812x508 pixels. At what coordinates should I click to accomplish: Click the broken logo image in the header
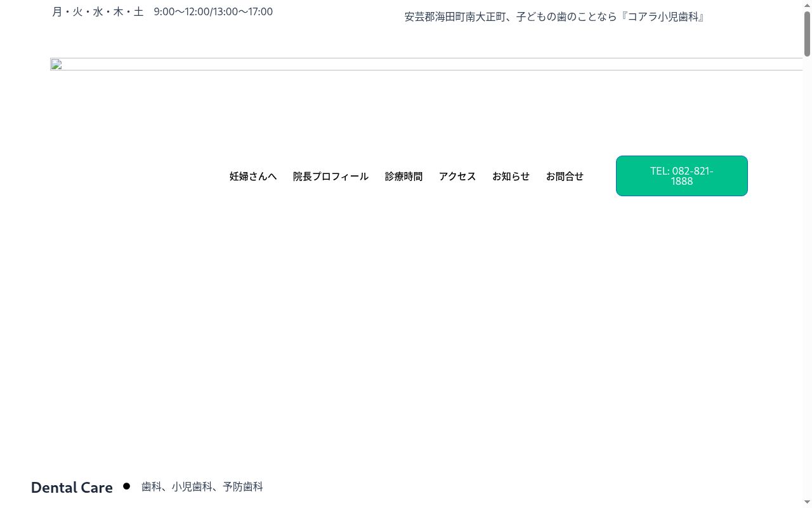click(x=426, y=64)
